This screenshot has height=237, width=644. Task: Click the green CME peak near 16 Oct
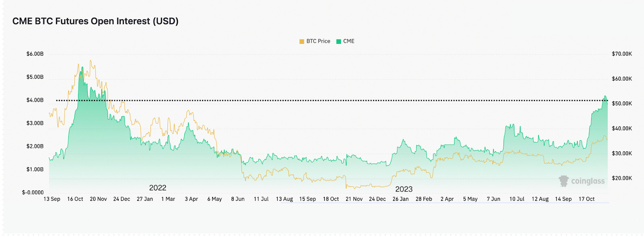(82, 67)
